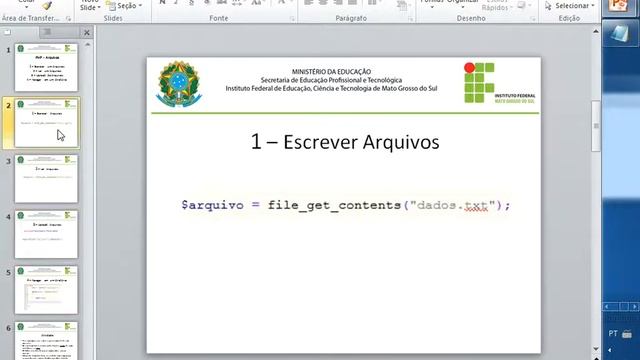
Task: Select slide 6 Atividade thumbnail
Action: pyautogui.click(x=46, y=341)
